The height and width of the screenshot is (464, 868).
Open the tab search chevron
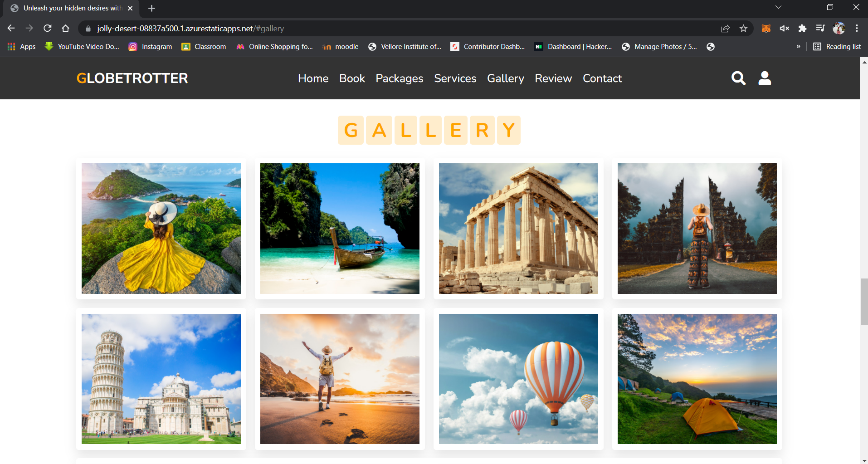point(779,7)
